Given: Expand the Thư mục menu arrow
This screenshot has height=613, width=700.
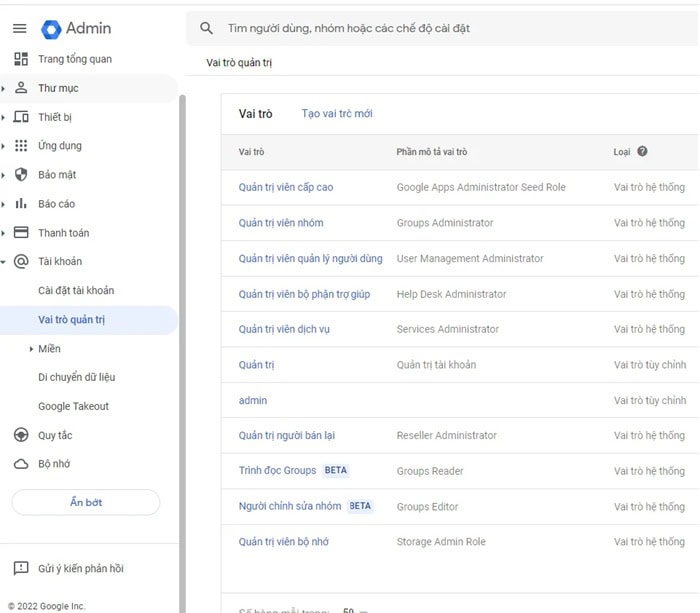Looking at the screenshot, I should pyautogui.click(x=3, y=88).
